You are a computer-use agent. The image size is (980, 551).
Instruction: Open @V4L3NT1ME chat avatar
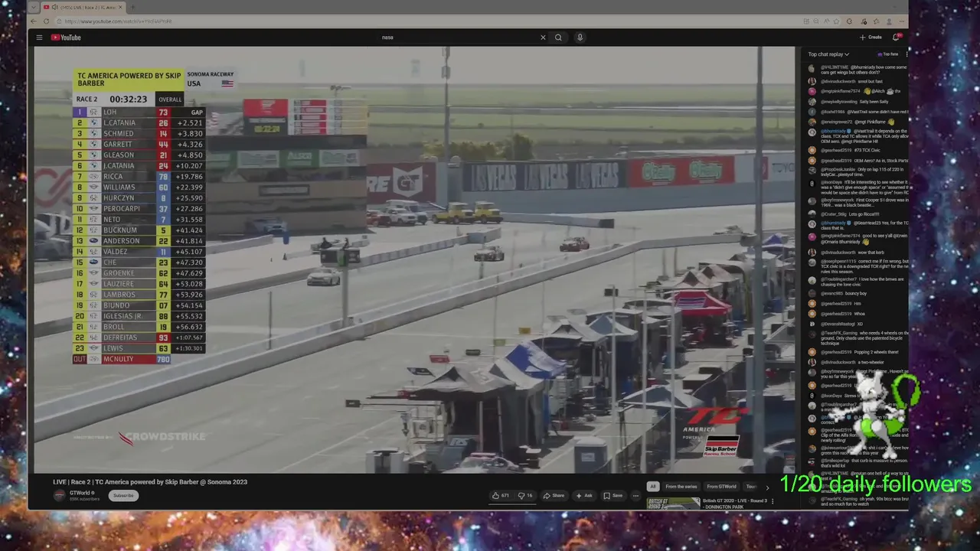point(812,69)
